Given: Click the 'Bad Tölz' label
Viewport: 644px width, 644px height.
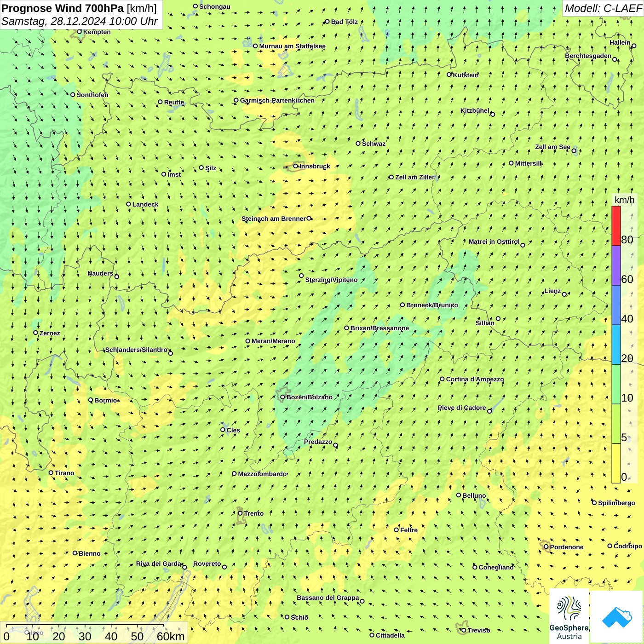Looking at the screenshot, I should coord(345,22).
